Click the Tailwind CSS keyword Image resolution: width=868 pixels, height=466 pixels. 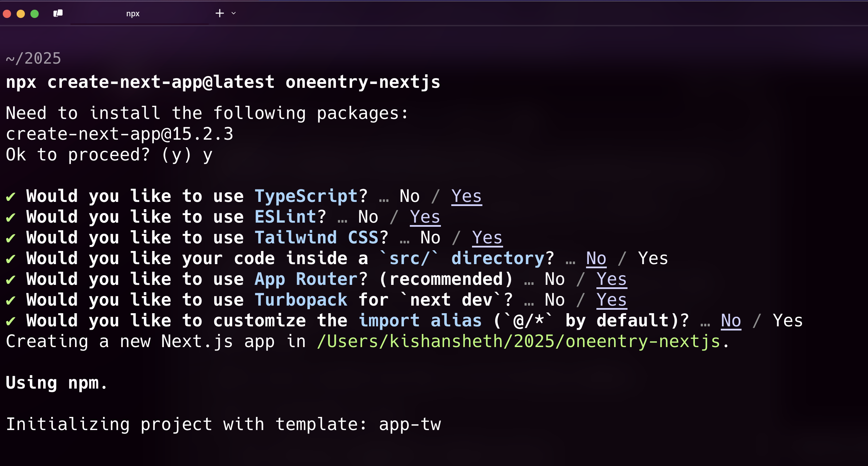[317, 237]
